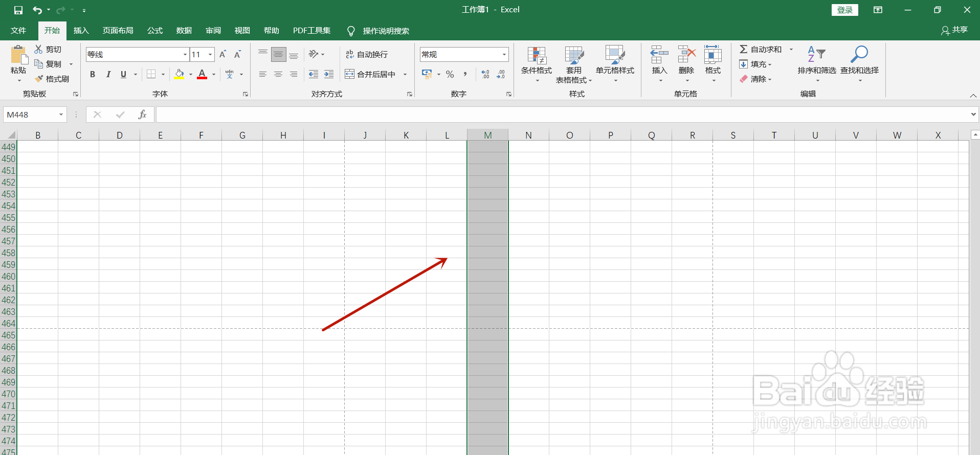This screenshot has height=455, width=980.
Task: Open the Format cells menu icon
Action: (x=713, y=55)
